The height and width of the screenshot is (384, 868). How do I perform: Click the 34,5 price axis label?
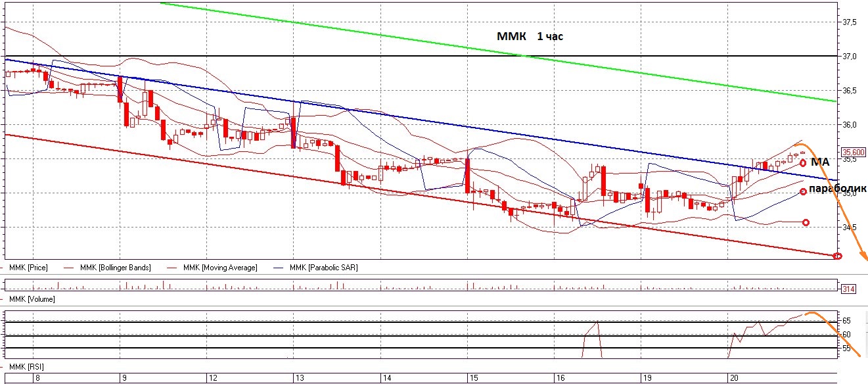click(x=849, y=228)
